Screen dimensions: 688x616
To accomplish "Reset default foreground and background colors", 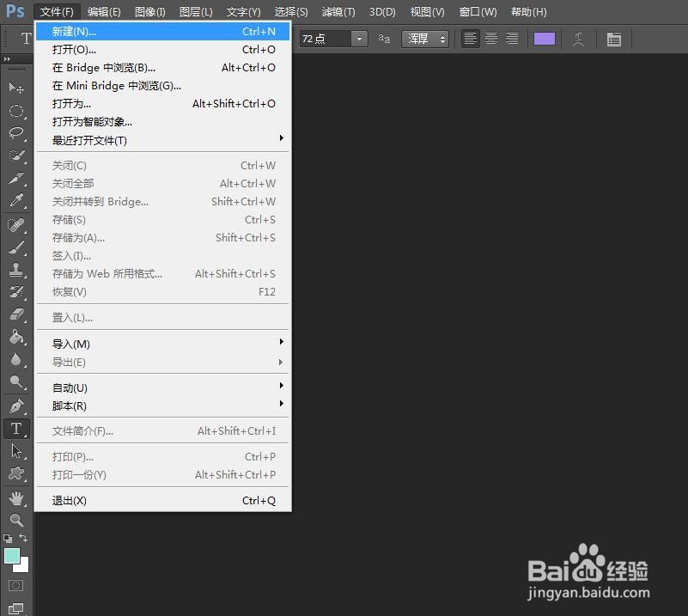I will pyautogui.click(x=8, y=539).
